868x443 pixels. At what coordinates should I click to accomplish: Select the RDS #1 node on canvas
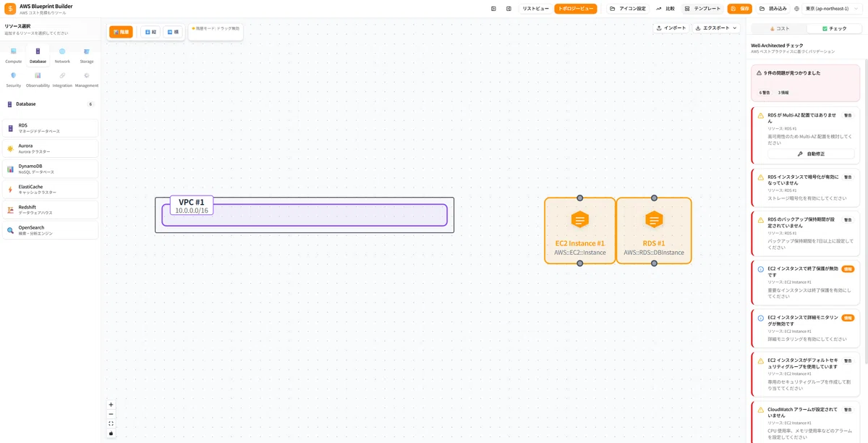(654, 230)
